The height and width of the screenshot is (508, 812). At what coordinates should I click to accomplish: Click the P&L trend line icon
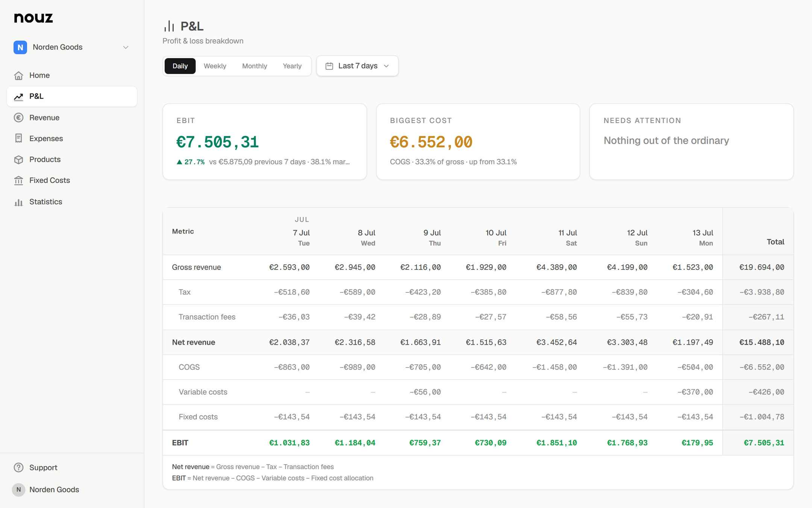(18, 97)
